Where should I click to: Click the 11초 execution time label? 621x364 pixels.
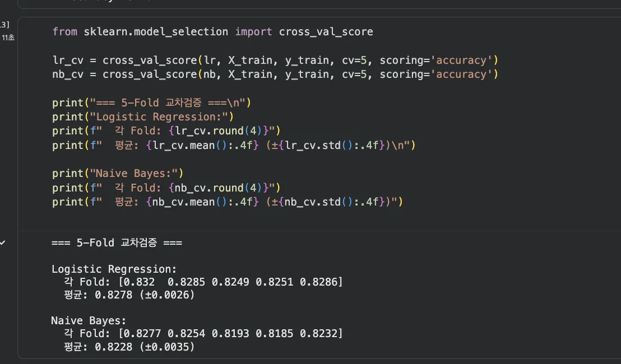coord(8,38)
